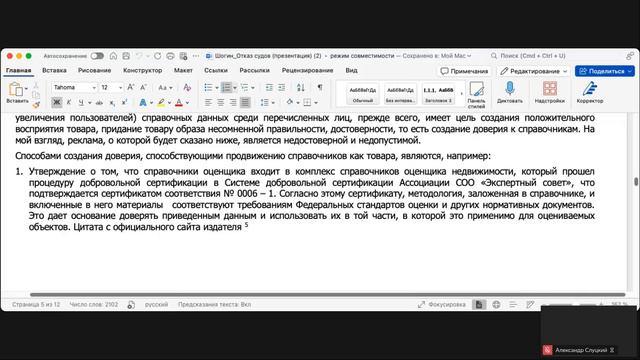Viewport: 640px width, 360px height.
Task: Open font color dropdown arrow
Action: tap(187, 103)
